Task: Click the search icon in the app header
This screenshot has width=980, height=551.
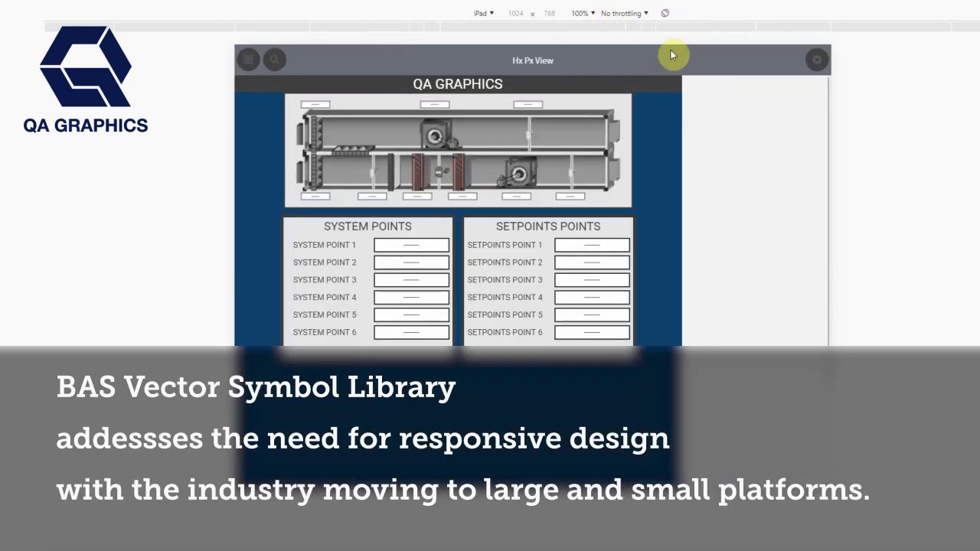Action: coord(274,60)
